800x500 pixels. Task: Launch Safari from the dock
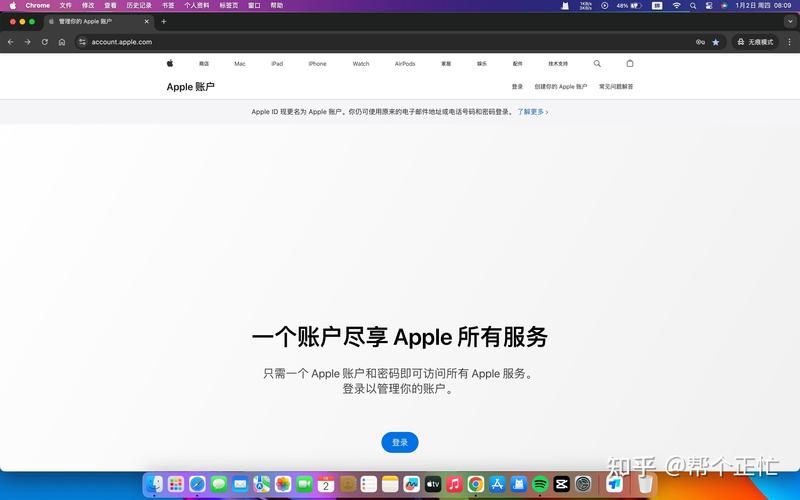point(197,484)
